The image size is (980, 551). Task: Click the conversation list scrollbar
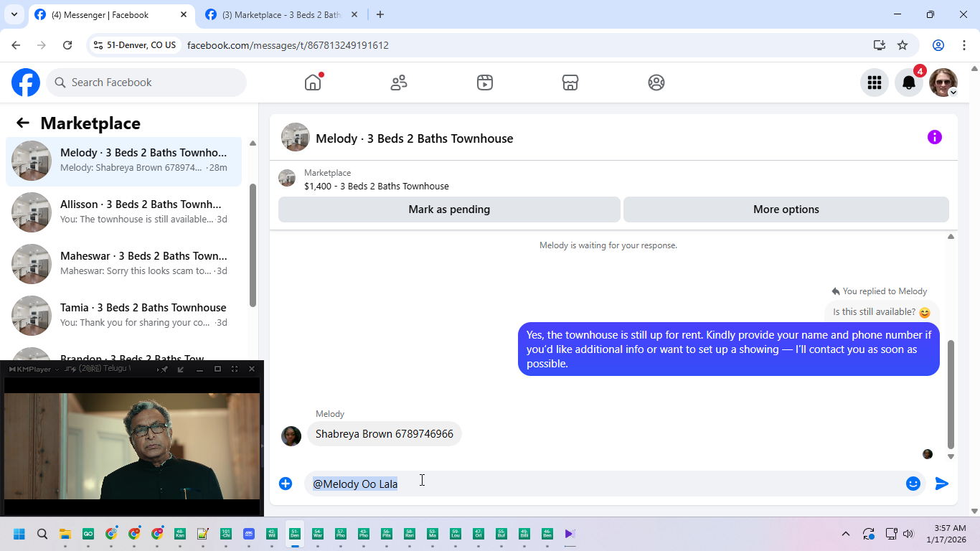(x=253, y=245)
